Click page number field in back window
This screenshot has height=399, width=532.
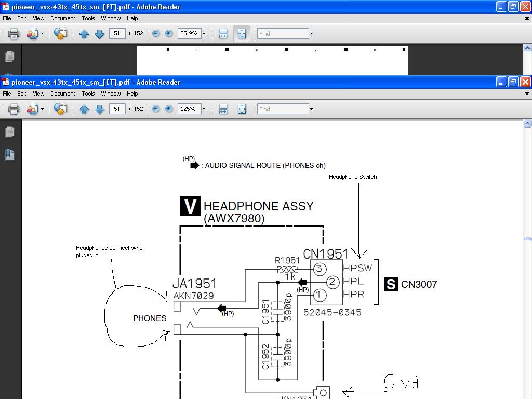point(117,34)
